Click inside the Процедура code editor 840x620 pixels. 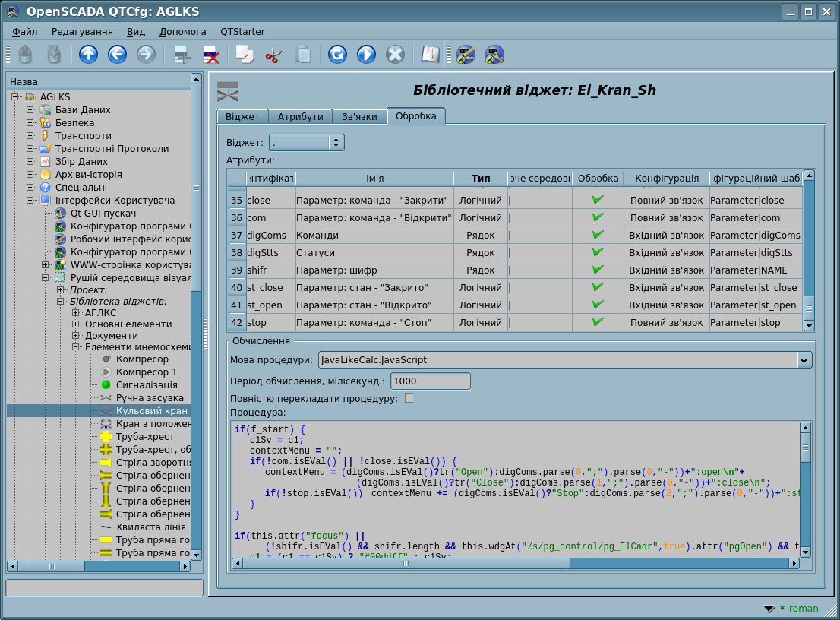(x=516, y=489)
